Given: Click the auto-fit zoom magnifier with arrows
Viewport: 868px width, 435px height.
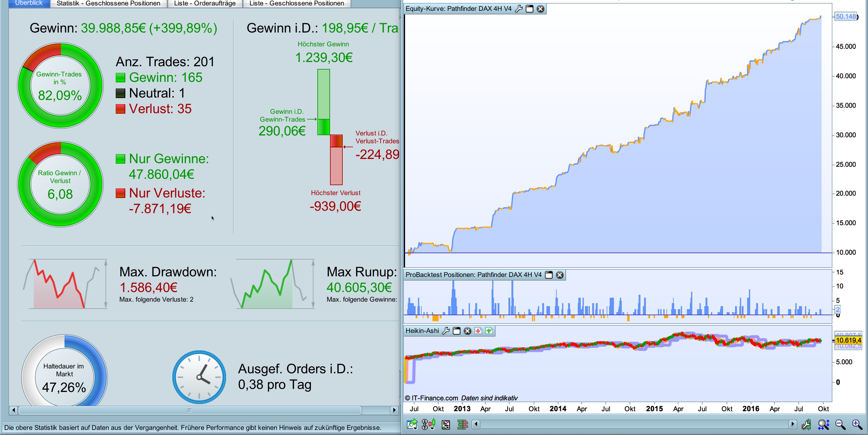Looking at the screenshot, I should (823, 424).
